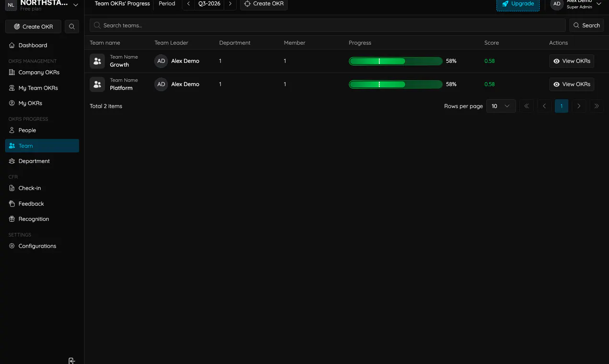Screen dimensions: 609x364
Task: Click the Upgrade rocket button
Action: pos(518,4)
